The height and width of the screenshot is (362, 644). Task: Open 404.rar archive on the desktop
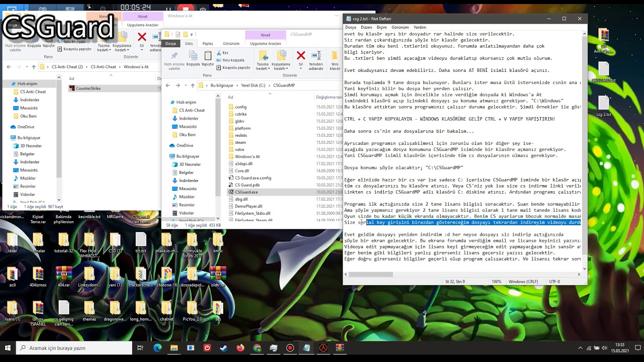(x=63, y=277)
